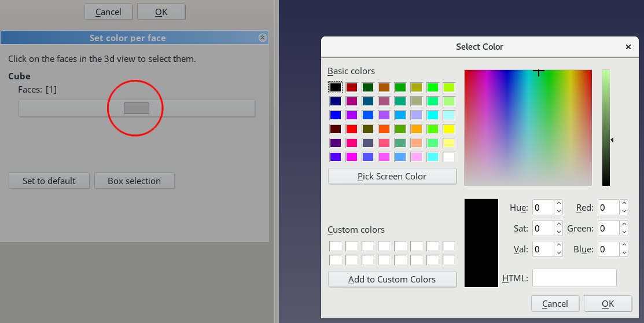This screenshot has width=644, height=323.
Task: Click the gray face color button
Action: 137,108
